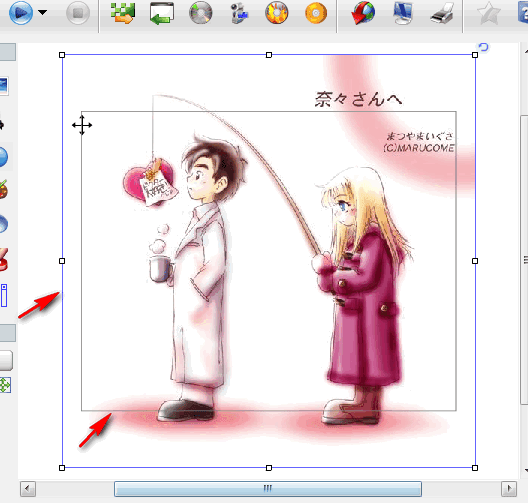
Task: Click the printer icon
Action: (442, 13)
